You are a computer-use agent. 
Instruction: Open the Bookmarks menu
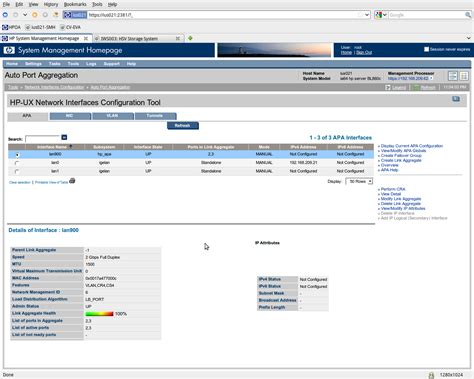tap(75, 4)
